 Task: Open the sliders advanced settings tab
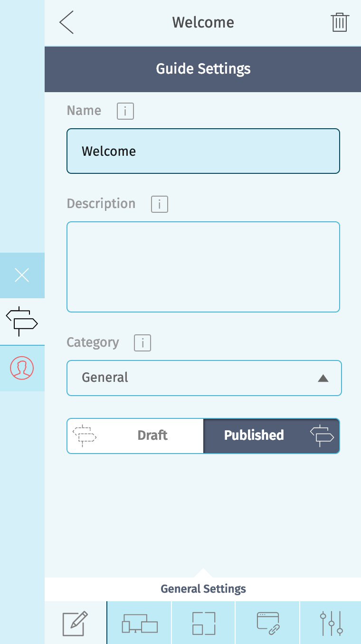pos(331,623)
